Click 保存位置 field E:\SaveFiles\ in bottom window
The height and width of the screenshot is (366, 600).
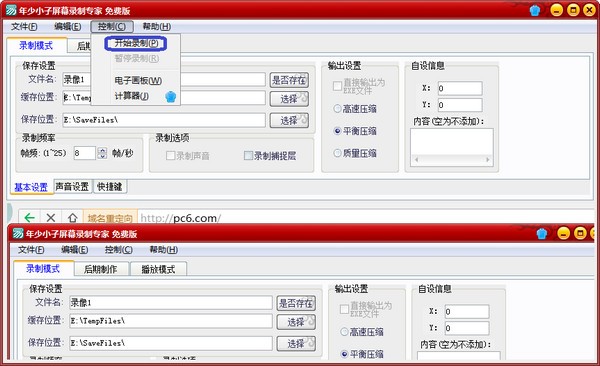[x=171, y=343]
